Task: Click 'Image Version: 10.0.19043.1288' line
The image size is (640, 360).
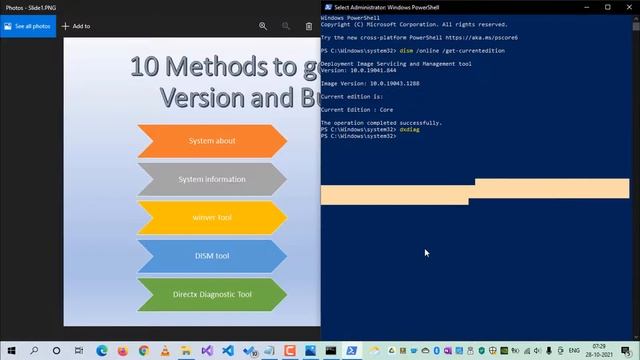Action: point(370,83)
